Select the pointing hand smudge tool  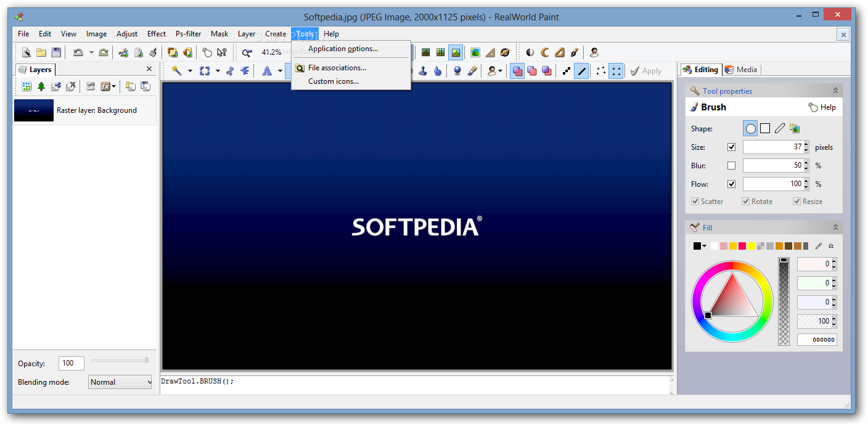tap(438, 71)
